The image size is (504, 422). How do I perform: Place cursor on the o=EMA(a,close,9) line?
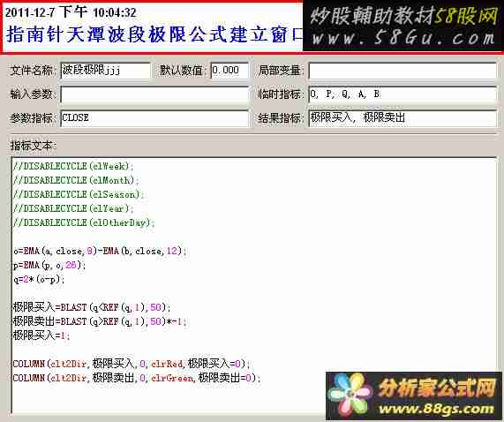click(100, 251)
